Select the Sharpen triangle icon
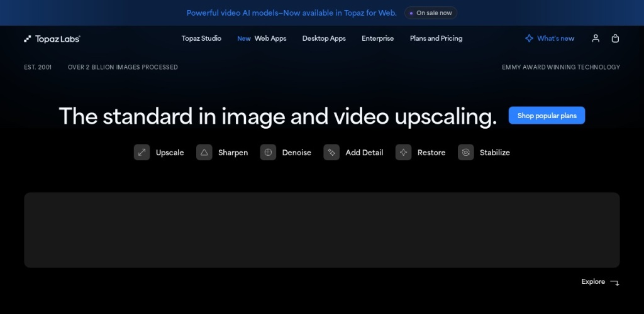This screenshot has height=314, width=644. click(204, 153)
